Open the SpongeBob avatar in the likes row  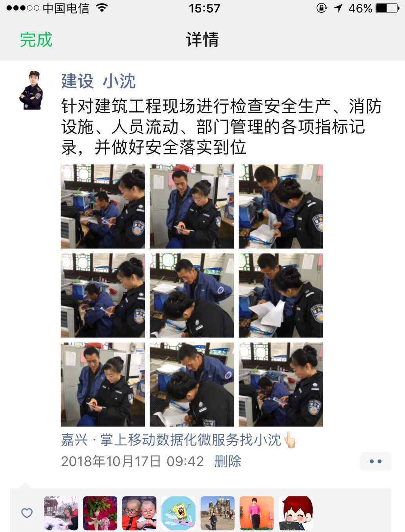pos(178,513)
